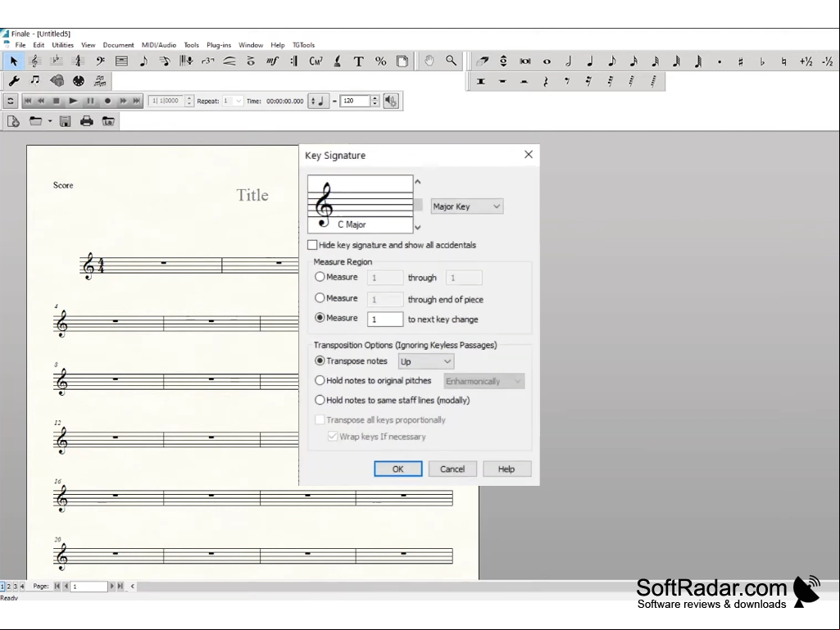Select the Tuplet tool
840x630 pixels.
pos(208,61)
